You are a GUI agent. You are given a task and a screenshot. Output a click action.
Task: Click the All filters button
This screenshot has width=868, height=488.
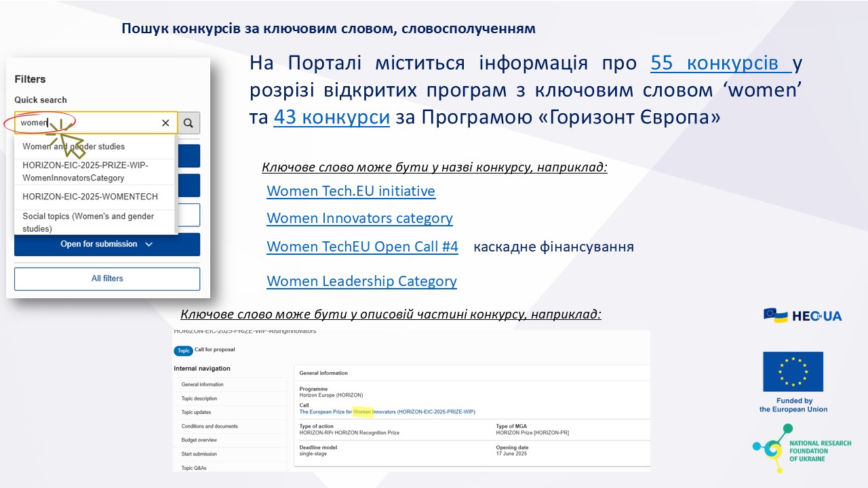(x=107, y=279)
